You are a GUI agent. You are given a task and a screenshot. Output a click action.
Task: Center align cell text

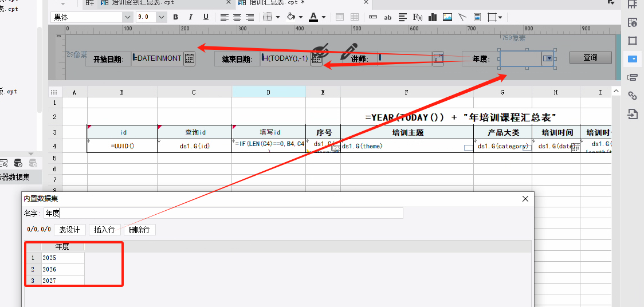pyautogui.click(x=237, y=17)
